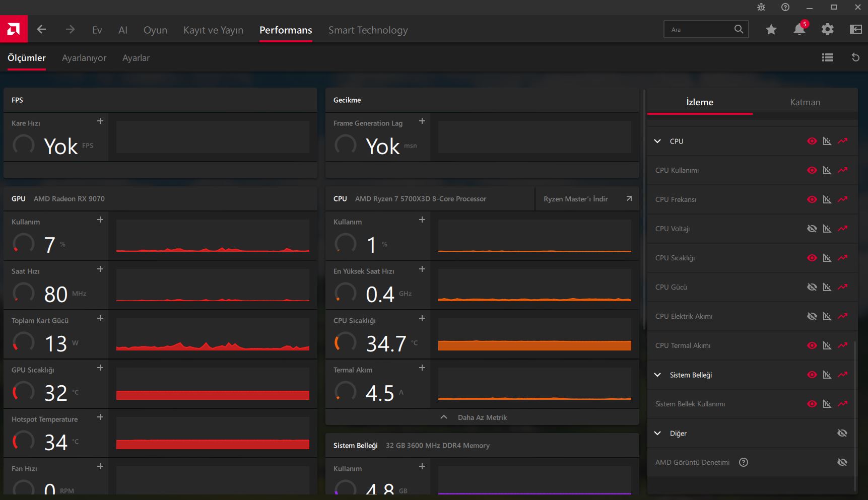
Task: Hide CPU Sıcaklığı with eye toggle
Action: [812, 258]
